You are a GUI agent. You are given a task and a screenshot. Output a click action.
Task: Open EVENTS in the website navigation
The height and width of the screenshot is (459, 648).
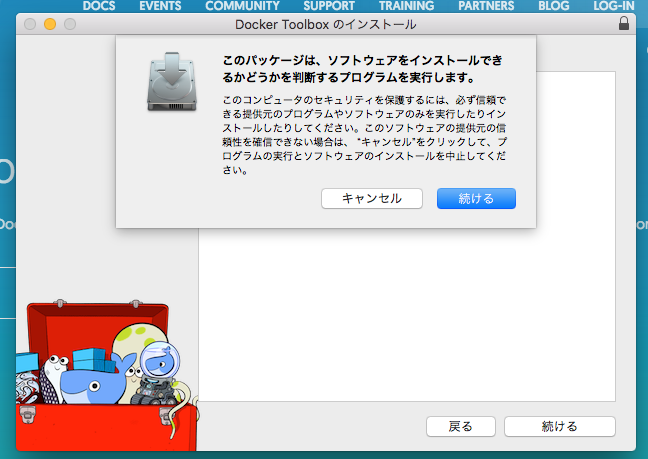click(x=160, y=6)
